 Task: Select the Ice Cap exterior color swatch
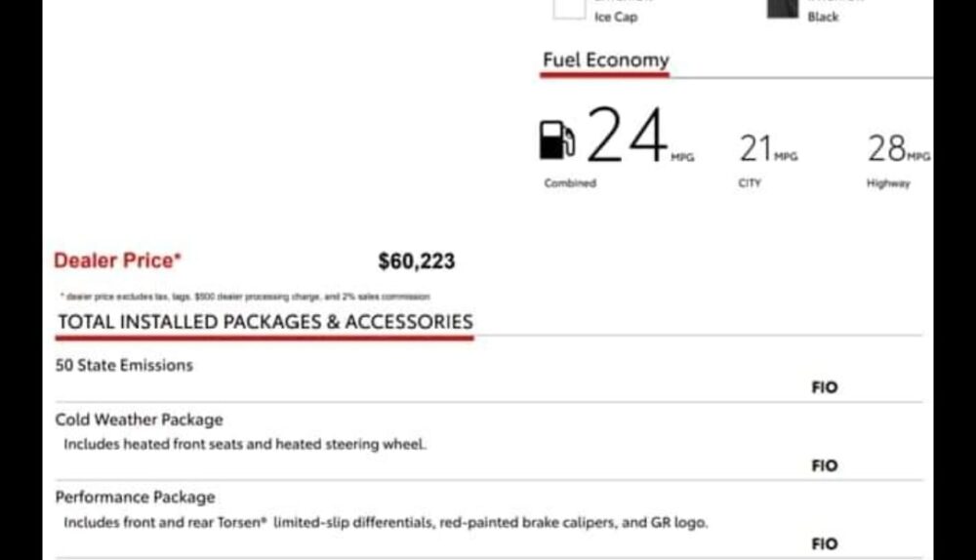pos(569,9)
